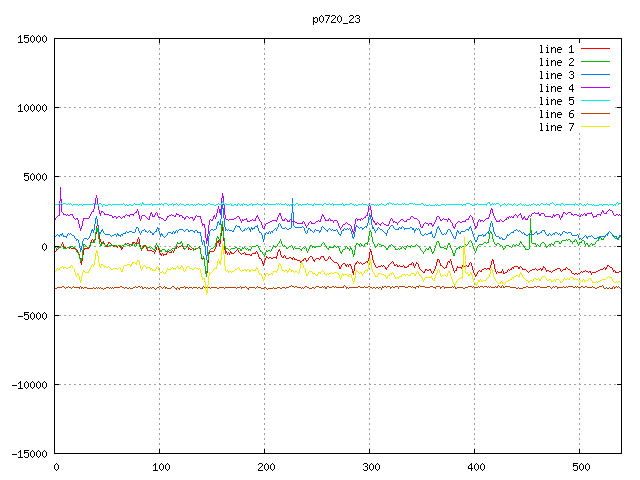Click the 100 x-axis tick label

[159, 467]
